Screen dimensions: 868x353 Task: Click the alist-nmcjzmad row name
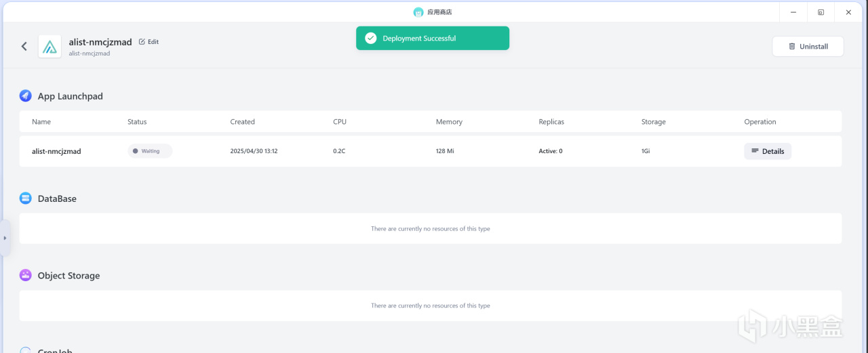(x=56, y=151)
